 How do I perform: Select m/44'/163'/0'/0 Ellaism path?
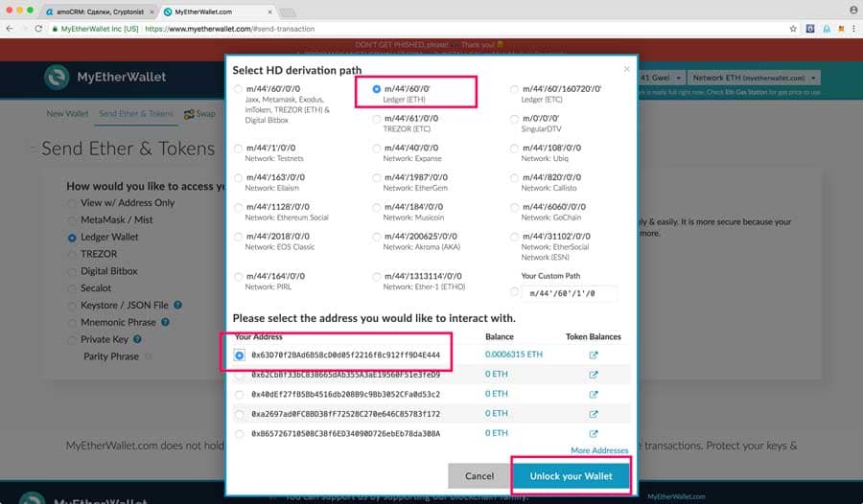pyautogui.click(x=238, y=177)
